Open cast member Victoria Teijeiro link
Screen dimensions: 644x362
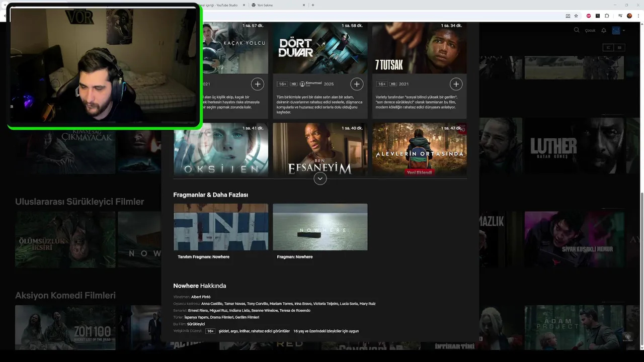click(326, 304)
